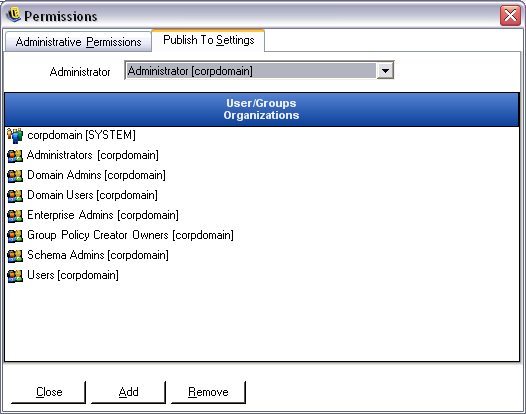The width and height of the screenshot is (526, 414).
Task: Select corpdomain [SYSTEM] entry text
Action: [x=82, y=135]
